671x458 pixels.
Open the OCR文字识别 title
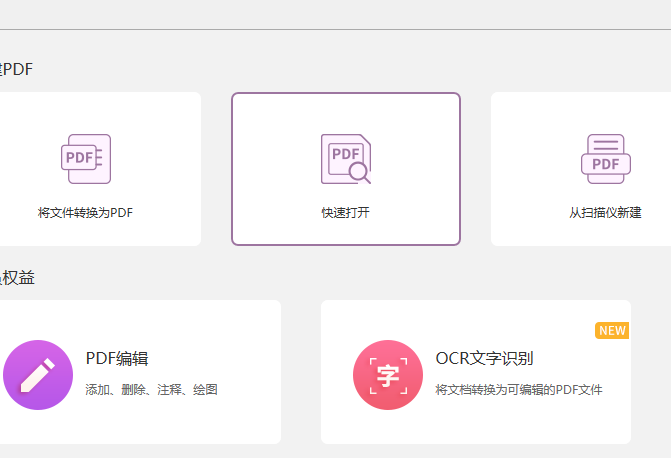click(485, 359)
